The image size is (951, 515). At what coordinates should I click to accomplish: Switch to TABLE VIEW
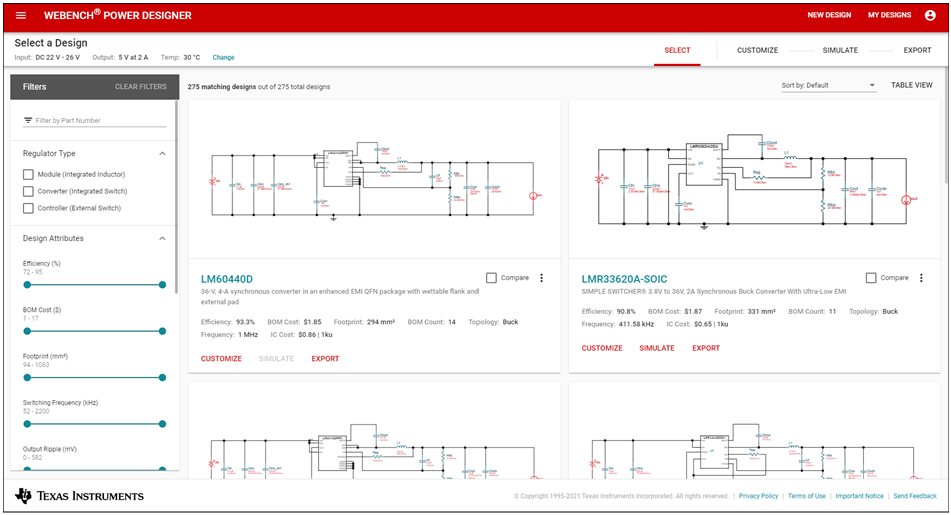point(912,86)
